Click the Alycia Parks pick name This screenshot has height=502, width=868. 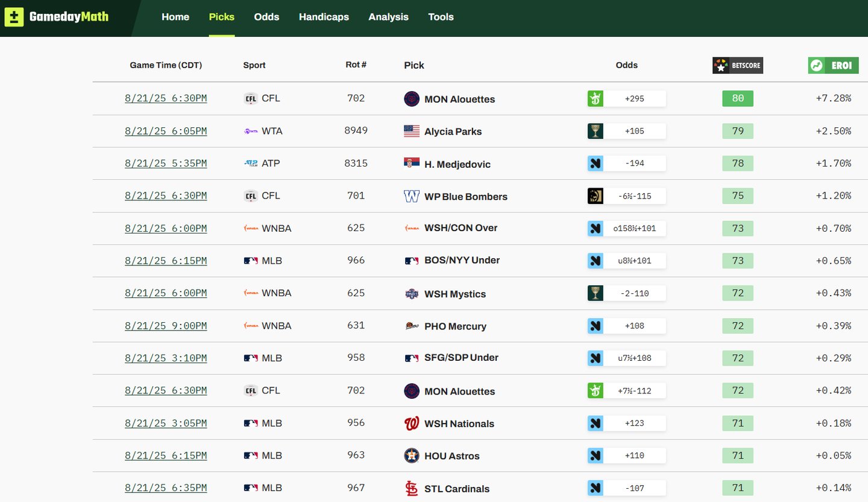point(453,132)
